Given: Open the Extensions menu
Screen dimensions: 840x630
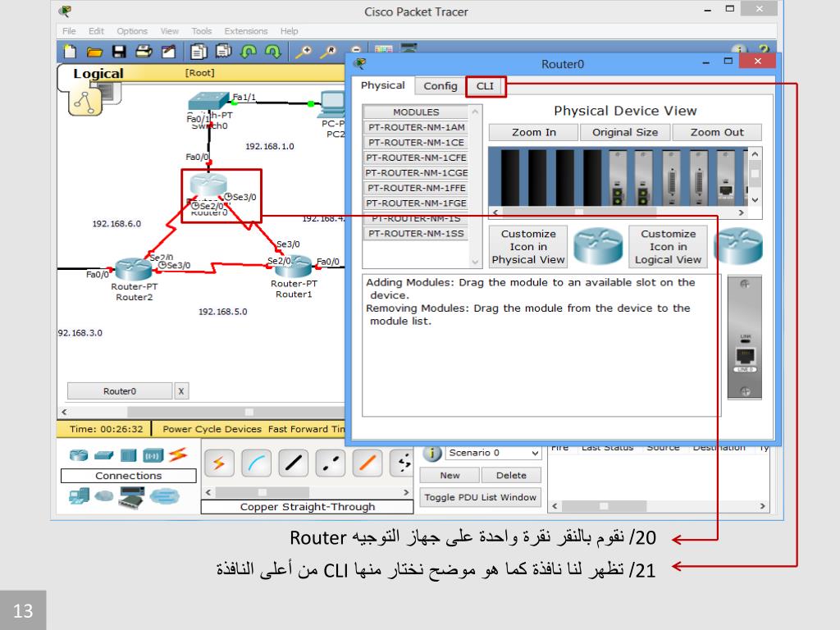Looking at the screenshot, I should click(246, 31).
